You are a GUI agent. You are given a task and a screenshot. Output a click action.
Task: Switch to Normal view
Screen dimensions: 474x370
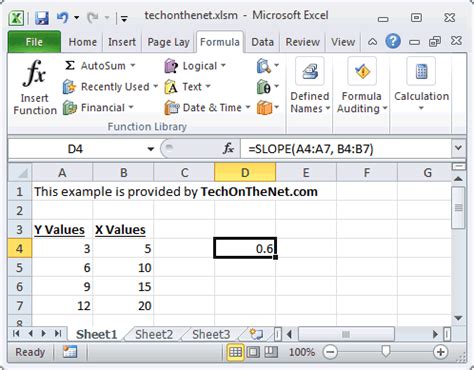coord(235,352)
